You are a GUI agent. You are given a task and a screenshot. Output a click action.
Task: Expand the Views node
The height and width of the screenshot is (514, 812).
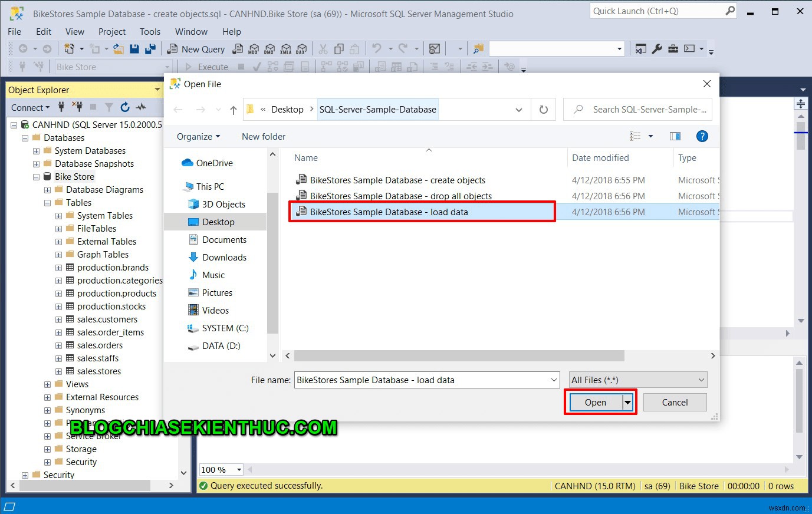[x=47, y=384]
